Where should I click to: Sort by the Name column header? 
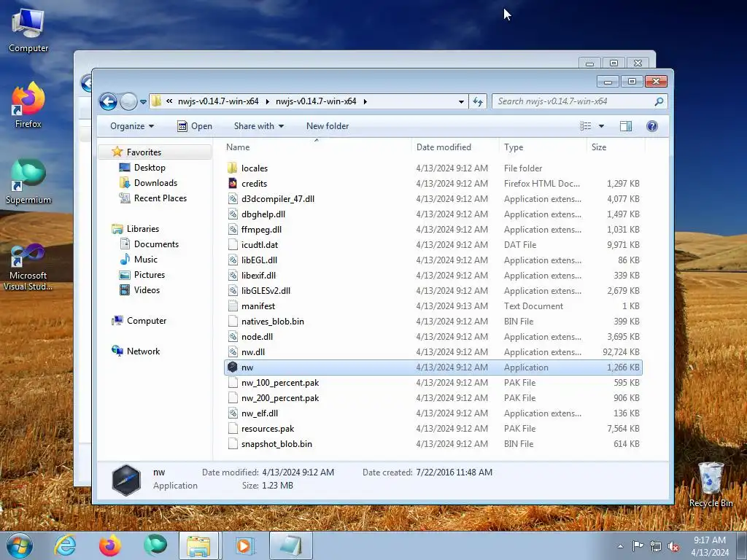tap(316, 147)
